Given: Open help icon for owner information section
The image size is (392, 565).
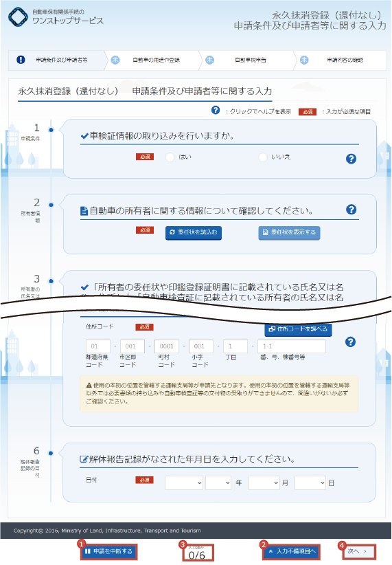Looking at the screenshot, I should click(351, 210).
